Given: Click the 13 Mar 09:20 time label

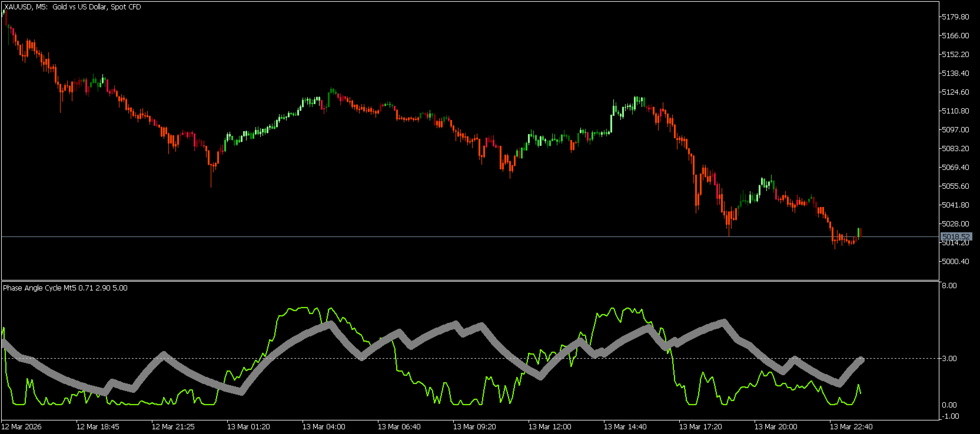Looking at the screenshot, I should click(x=474, y=427).
